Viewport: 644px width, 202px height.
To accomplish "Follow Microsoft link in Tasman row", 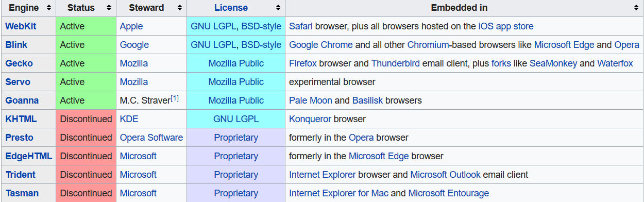I will (138, 193).
